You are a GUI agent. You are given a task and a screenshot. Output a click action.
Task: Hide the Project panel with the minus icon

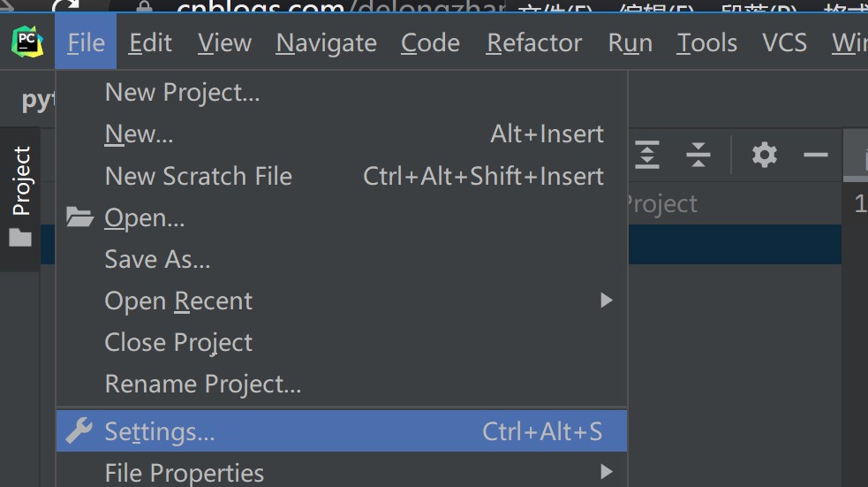(x=815, y=156)
